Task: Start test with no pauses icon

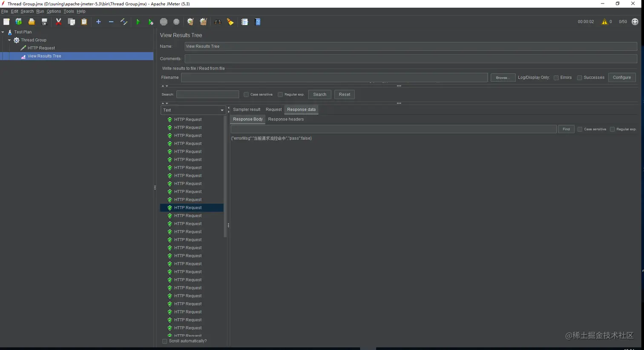Action: pos(151,22)
